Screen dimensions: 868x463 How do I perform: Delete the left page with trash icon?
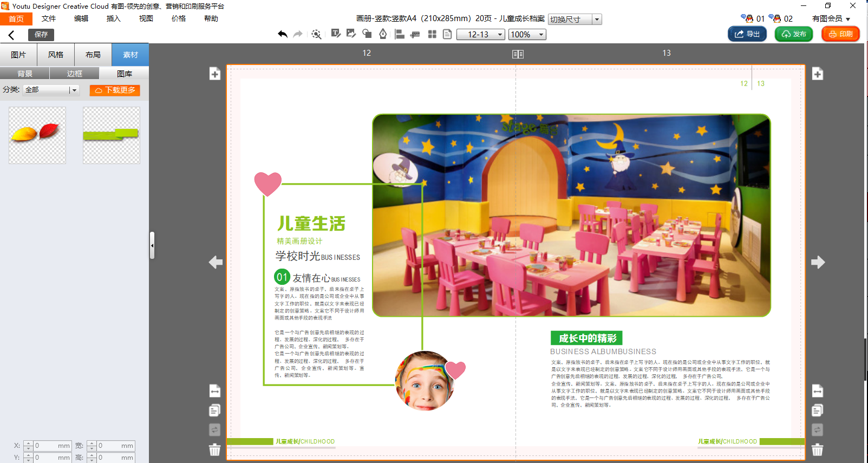[x=215, y=449]
